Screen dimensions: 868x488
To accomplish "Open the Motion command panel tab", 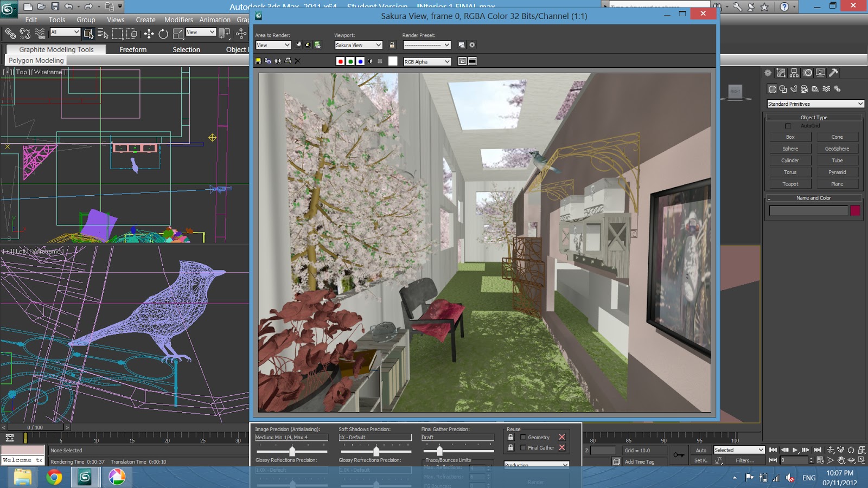I will (x=808, y=73).
